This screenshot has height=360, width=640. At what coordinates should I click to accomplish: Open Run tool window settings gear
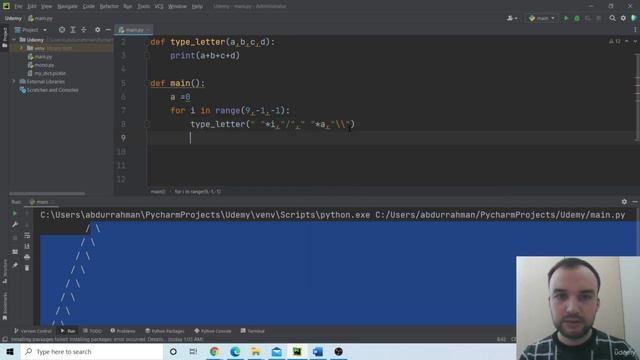point(624,202)
